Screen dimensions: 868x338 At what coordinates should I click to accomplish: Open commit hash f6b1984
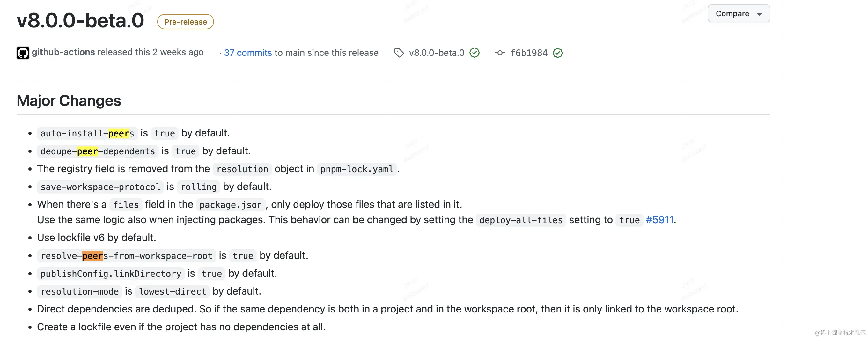coord(529,53)
